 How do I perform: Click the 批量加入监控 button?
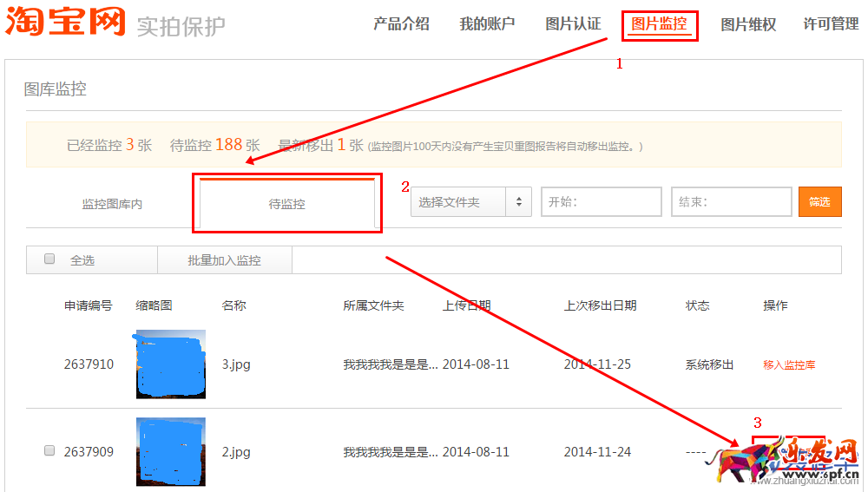(x=224, y=260)
